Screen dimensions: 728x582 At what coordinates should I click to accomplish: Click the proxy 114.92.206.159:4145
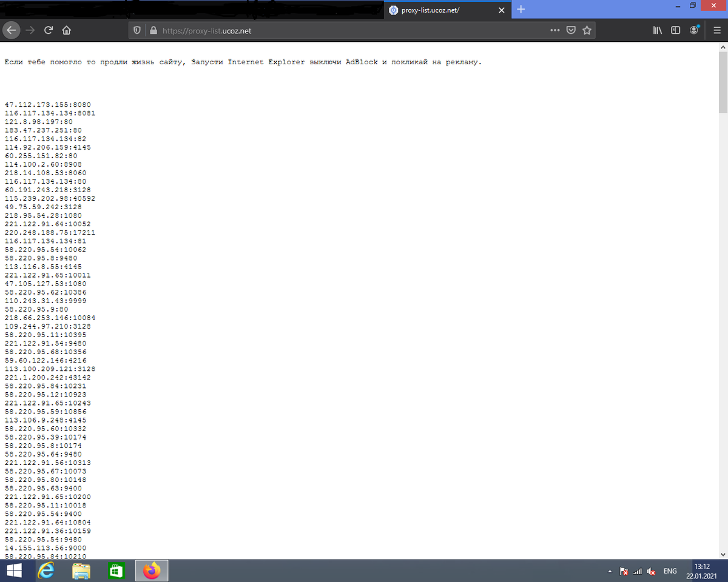pyautogui.click(x=48, y=147)
